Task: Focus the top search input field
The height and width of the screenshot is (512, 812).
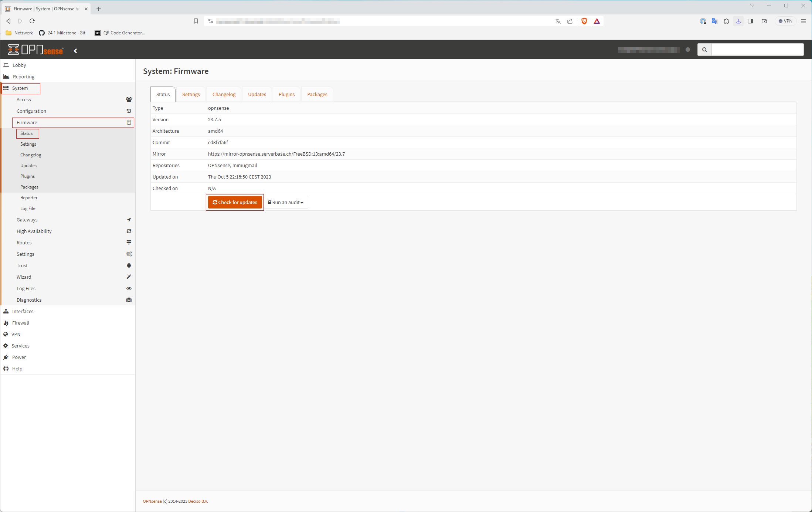Action: point(757,50)
